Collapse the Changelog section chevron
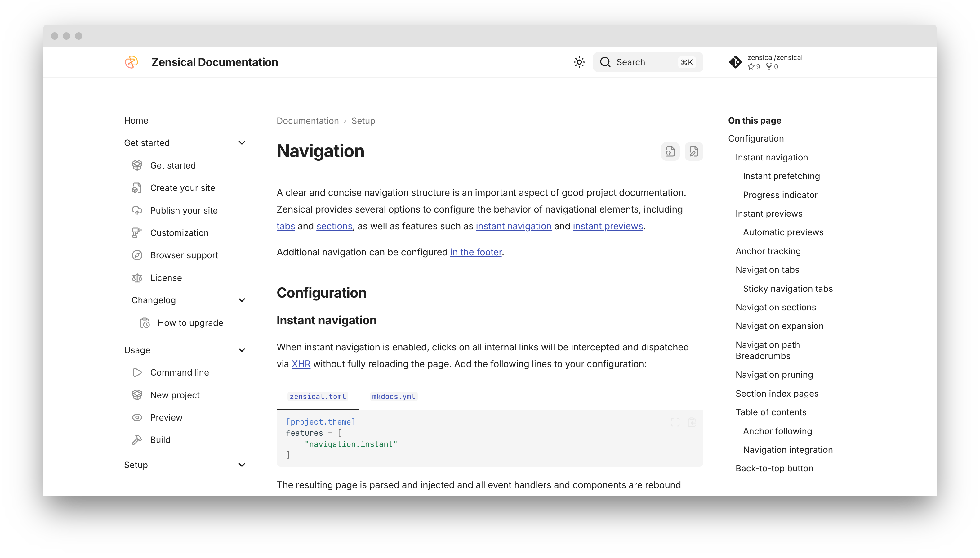 (242, 300)
